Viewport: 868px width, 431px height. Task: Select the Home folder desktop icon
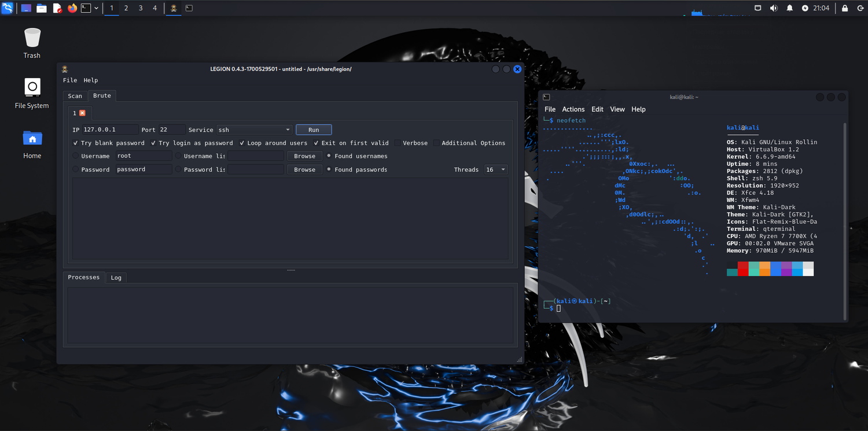point(32,144)
